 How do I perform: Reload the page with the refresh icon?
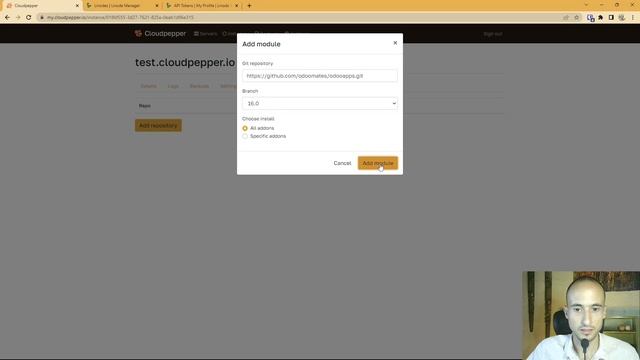[29, 18]
